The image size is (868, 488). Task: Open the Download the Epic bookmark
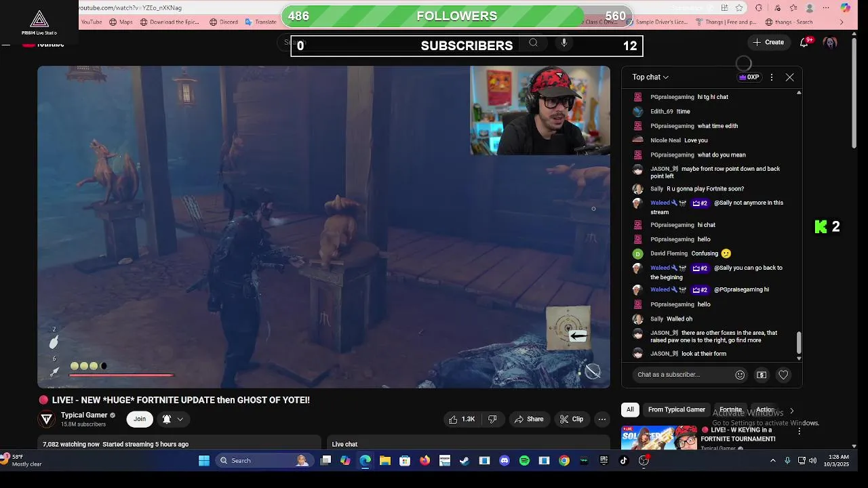(x=170, y=22)
